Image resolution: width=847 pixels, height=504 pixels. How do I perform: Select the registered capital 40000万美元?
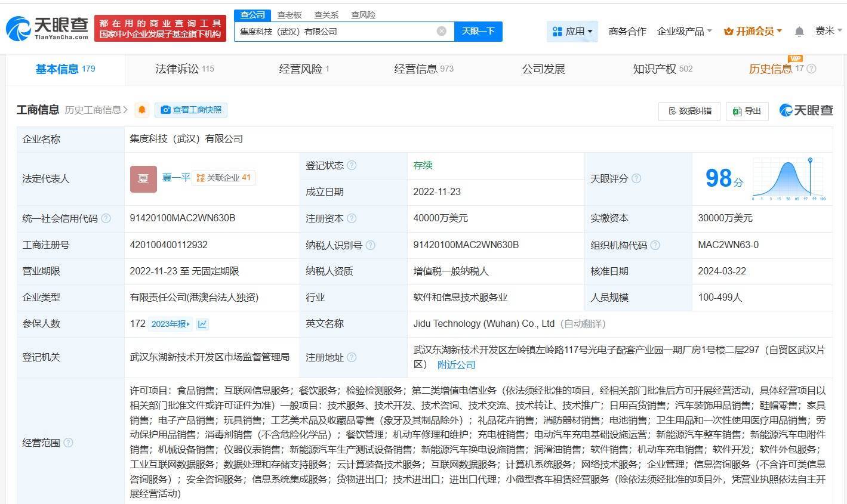point(441,218)
